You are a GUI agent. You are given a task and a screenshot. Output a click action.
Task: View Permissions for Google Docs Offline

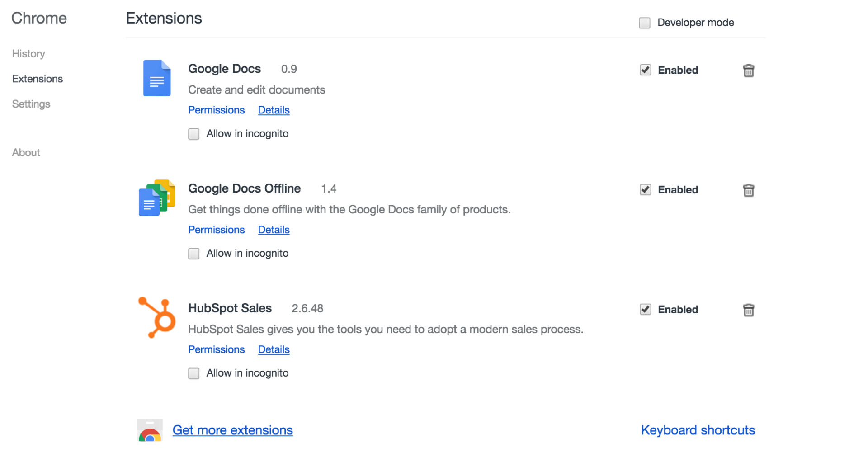coord(216,230)
